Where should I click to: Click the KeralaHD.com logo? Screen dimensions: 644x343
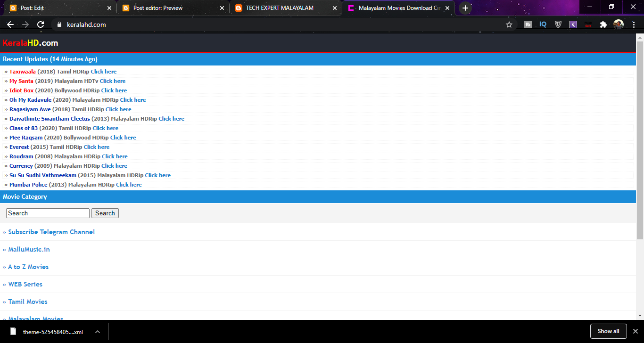31,43
